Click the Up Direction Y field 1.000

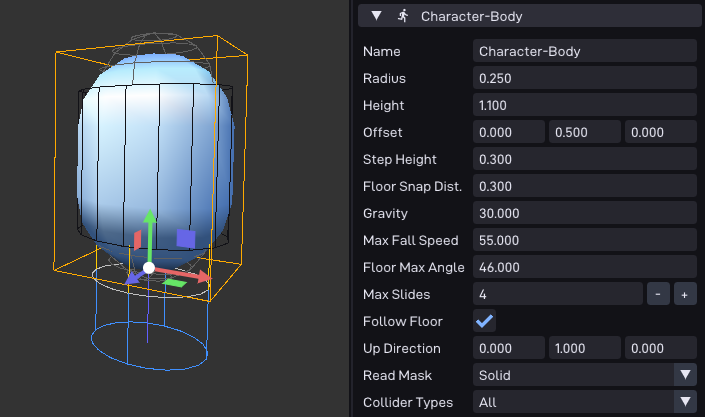pyautogui.click(x=585, y=348)
